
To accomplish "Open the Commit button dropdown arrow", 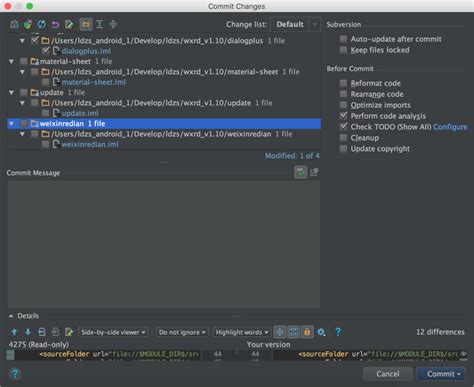I will pyautogui.click(x=459, y=374).
